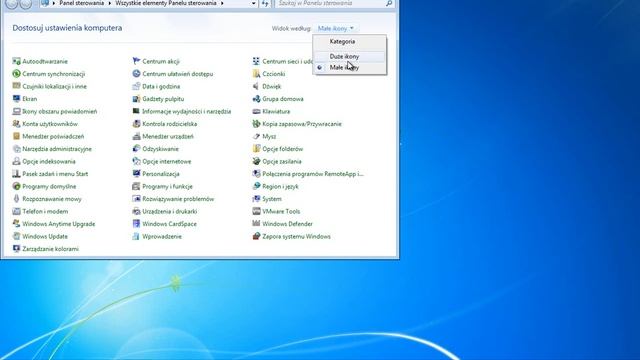
Task: Click the Centrum akcji flag icon
Action: click(x=136, y=61)
